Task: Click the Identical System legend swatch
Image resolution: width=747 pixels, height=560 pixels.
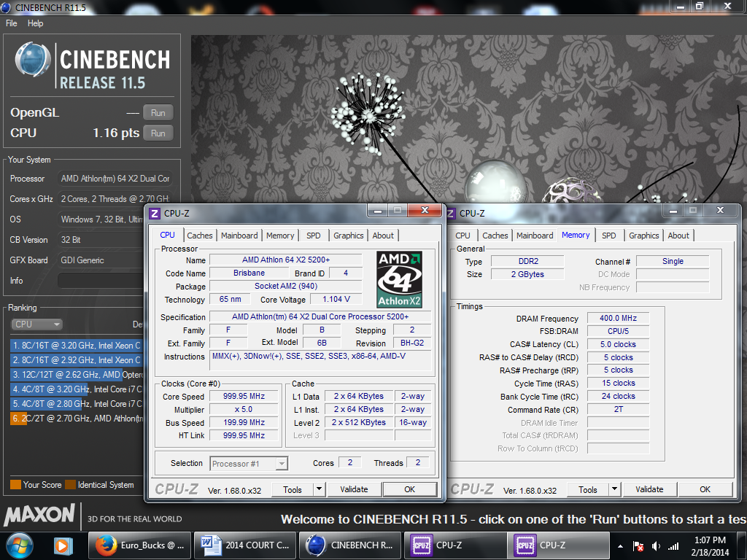Action: [71, 485]
